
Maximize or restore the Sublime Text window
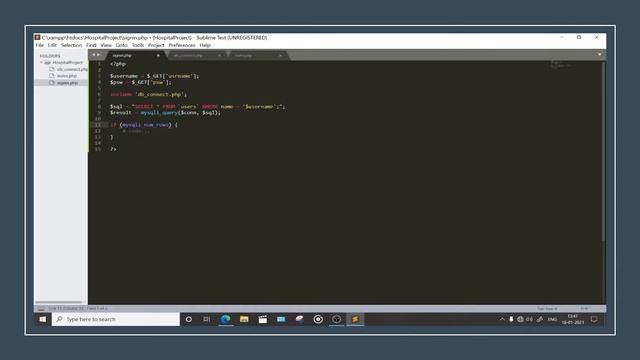pyautogui.click(x=579, y=37)
